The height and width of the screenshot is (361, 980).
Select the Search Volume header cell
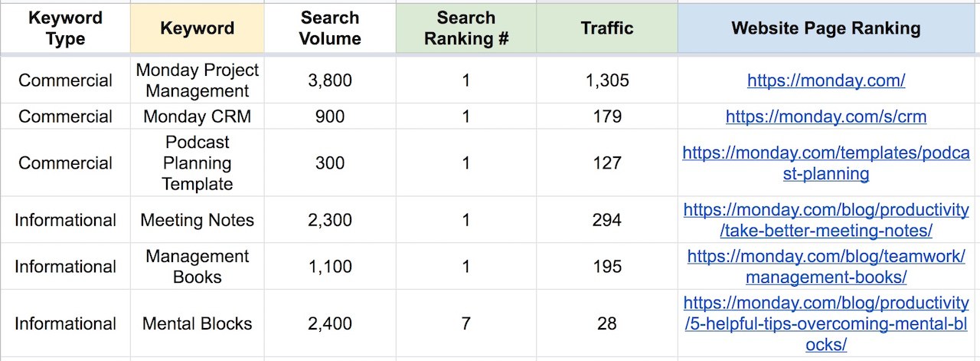330,28
